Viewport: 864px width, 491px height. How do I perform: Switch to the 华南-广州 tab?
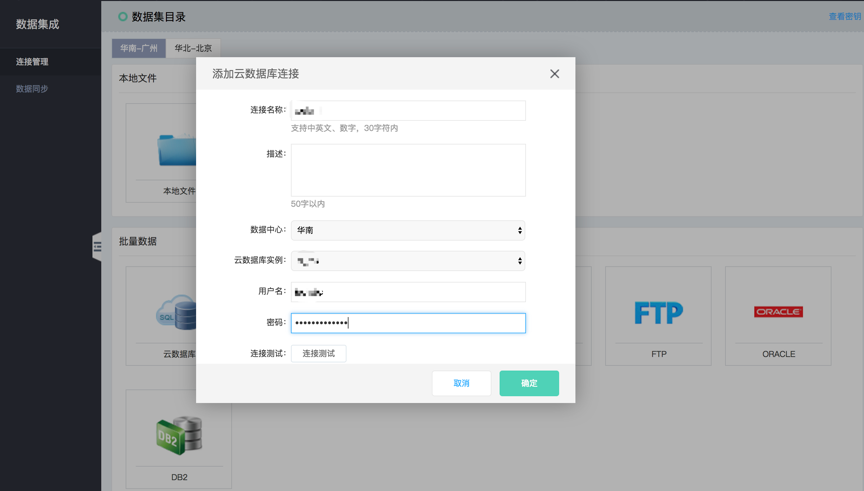pos(139,48)
